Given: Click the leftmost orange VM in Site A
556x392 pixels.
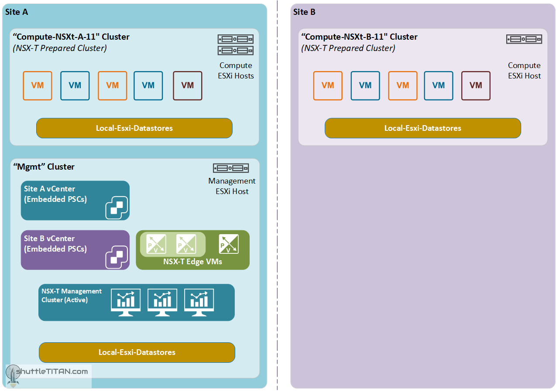Looking at the screenshot, I should [38, 85].
